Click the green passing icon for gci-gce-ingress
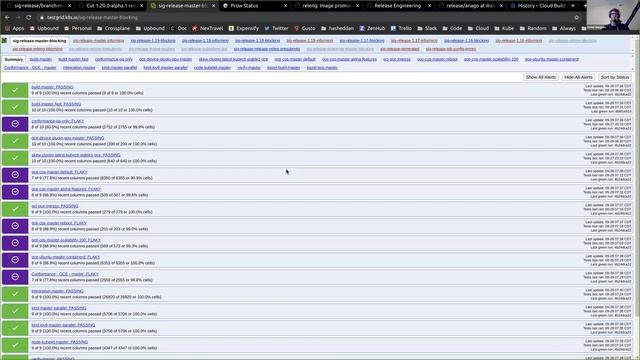This screenshot has width=640, height=360. point(15,209)
